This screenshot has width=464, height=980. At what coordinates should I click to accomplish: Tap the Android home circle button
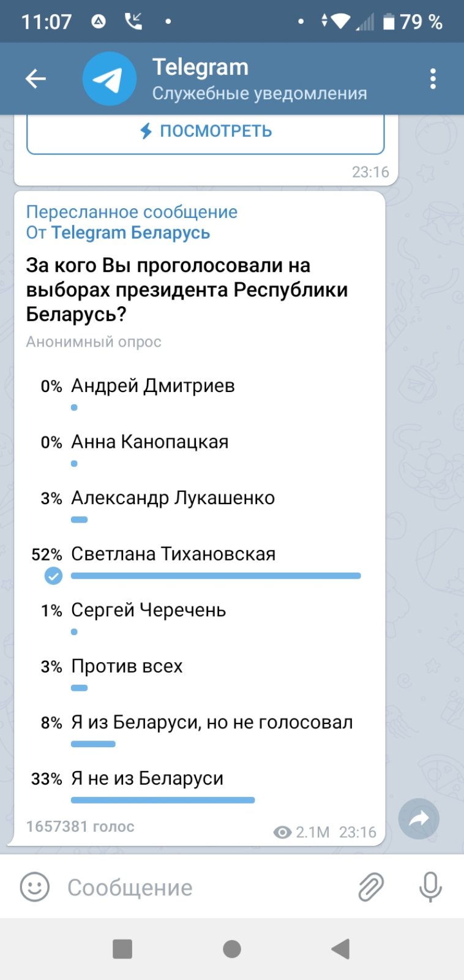232,949
